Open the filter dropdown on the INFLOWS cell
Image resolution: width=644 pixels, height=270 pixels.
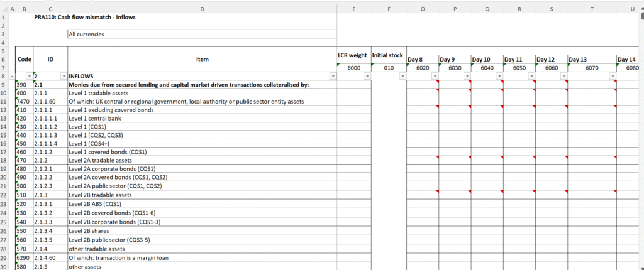point(333,76)
